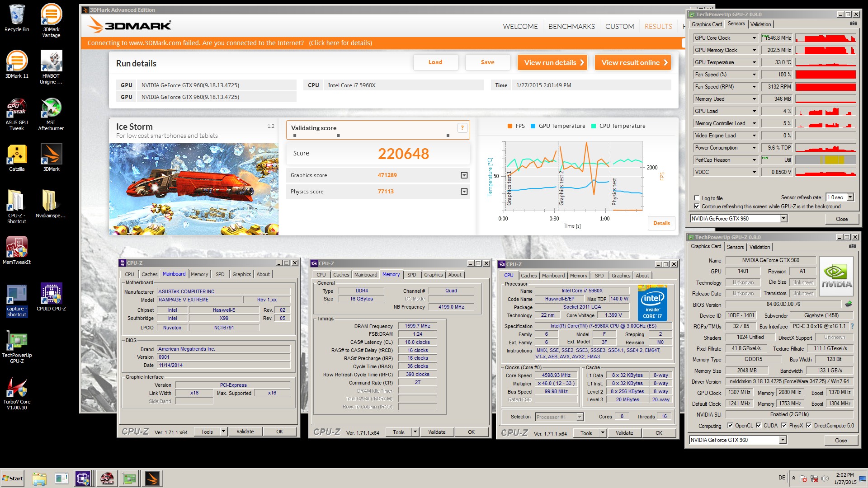Toggle continue refreshing in background checkbox
868x488 pixels.
(697, 206)
